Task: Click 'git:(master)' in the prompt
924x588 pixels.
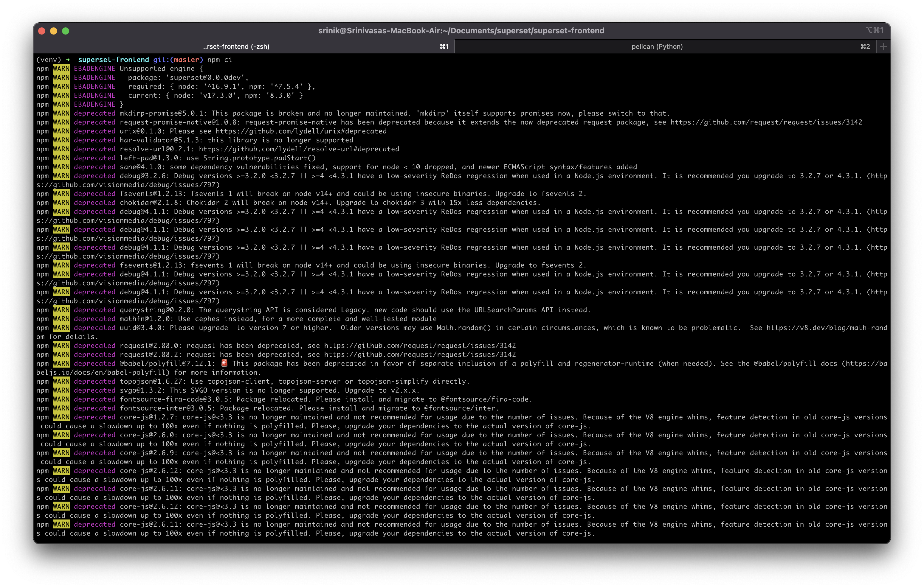Action: (x=178, y=60)
